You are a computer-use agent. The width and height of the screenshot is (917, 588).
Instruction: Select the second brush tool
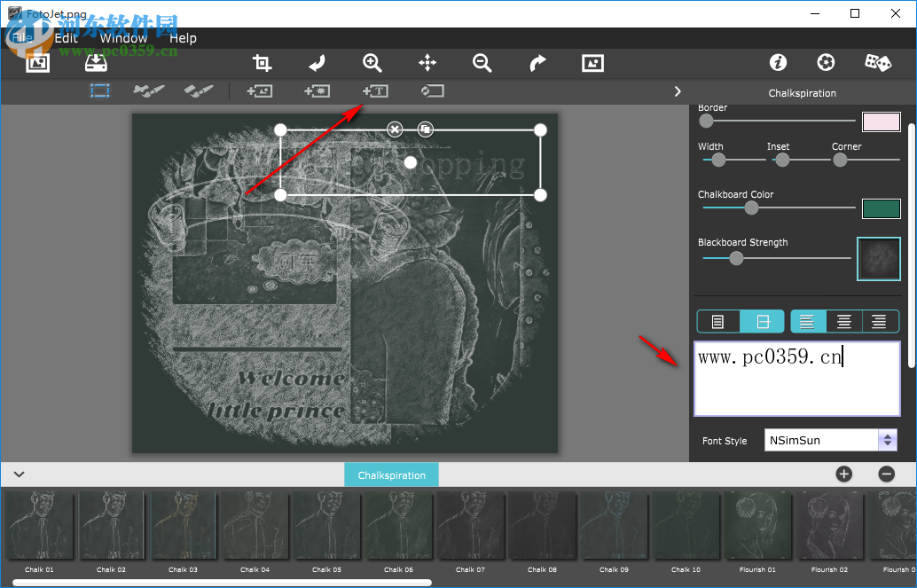pyautogui.click(x=199, y=90)
